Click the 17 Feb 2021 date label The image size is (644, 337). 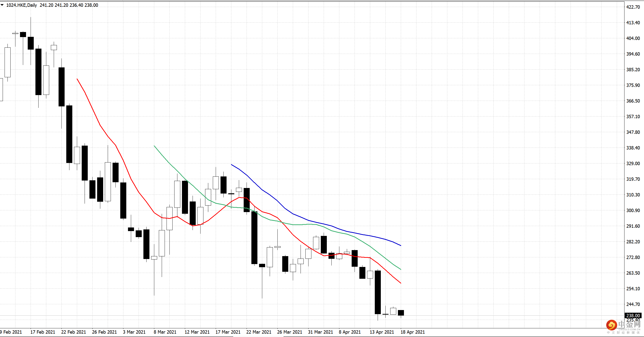point(43,332)
